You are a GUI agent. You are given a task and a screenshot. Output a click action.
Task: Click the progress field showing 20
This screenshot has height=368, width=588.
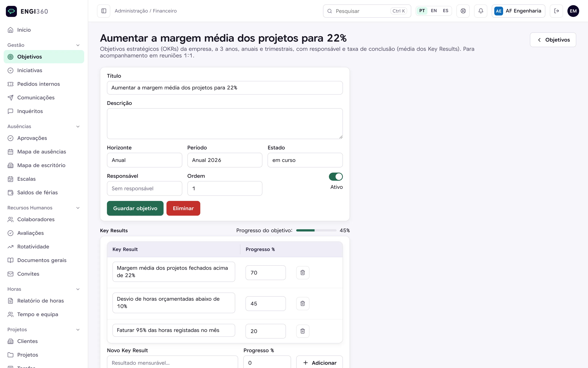pyautogui.click(x=265, y=331)
